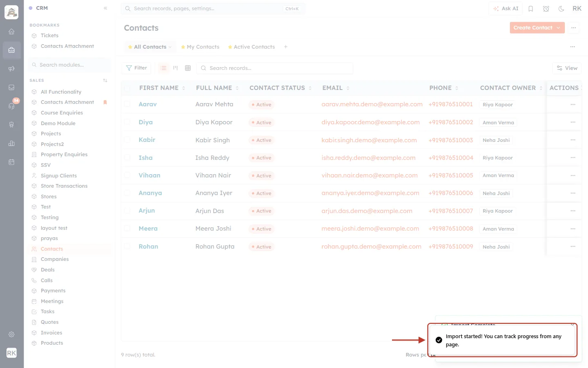Open settings gear in left rail

(11, 334)
